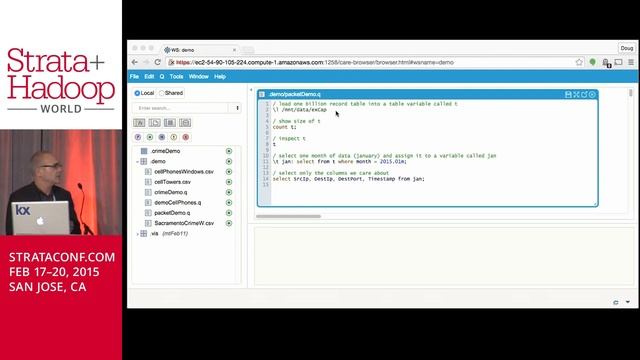
Task: Collapse the left panel via small arrow
Action: tap(251, 90)
